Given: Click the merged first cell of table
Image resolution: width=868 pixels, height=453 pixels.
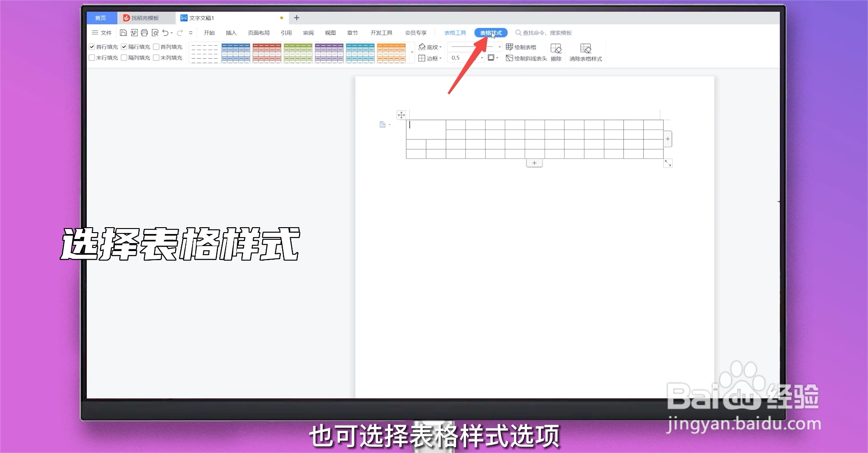Looking at the screenshot, I should pyautogui.click(x=426, y=129).
